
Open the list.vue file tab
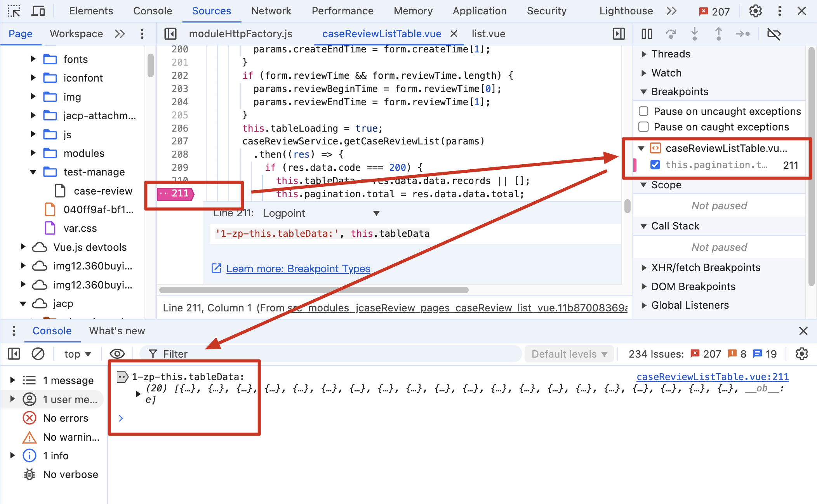click(x=488, y=34)
